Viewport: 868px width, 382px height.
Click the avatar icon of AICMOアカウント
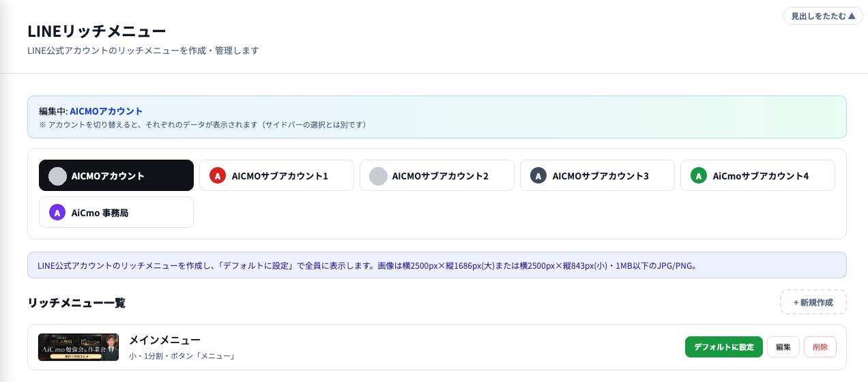57,176
